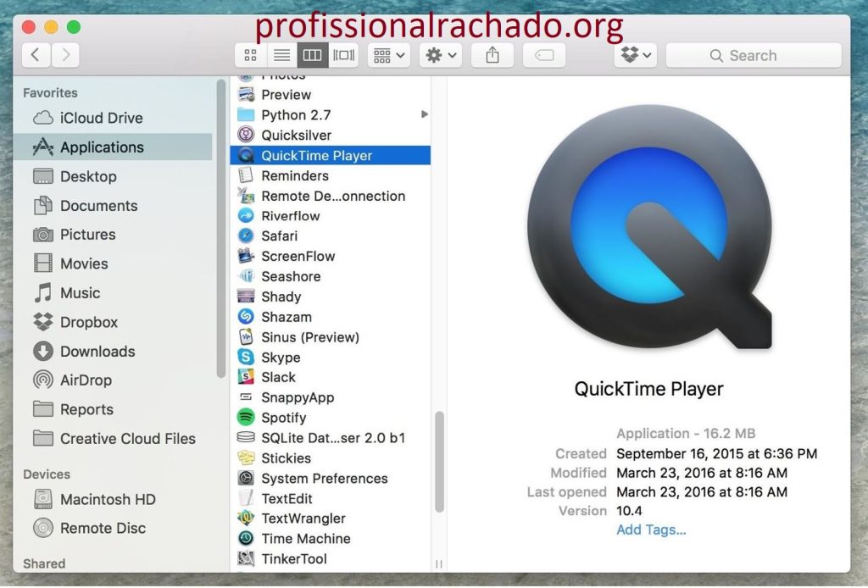The height and width of the screenshot is (588, 868).
Task: Select Applications in sidebar
Action: pyautogui.click(x=113, y=147)
